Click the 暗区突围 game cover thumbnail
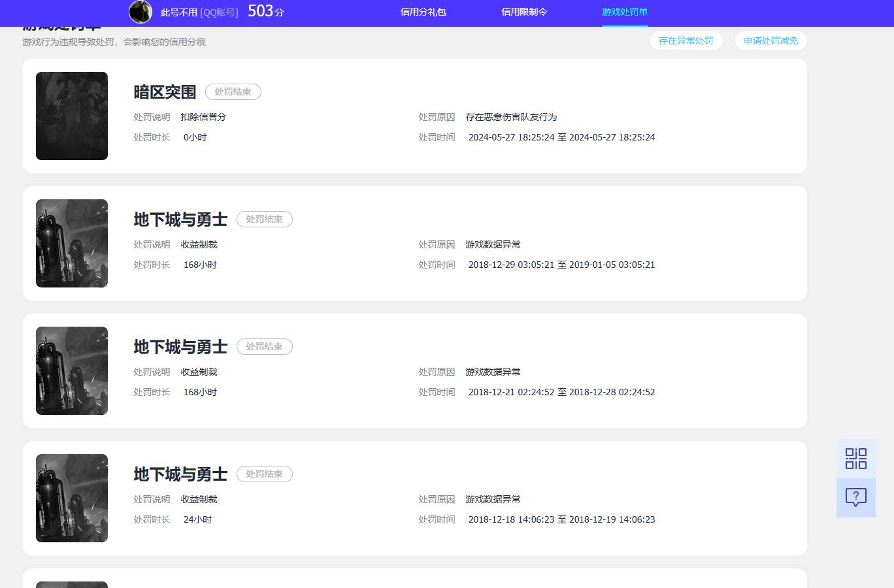894x588 pixels. coord(72,116)
